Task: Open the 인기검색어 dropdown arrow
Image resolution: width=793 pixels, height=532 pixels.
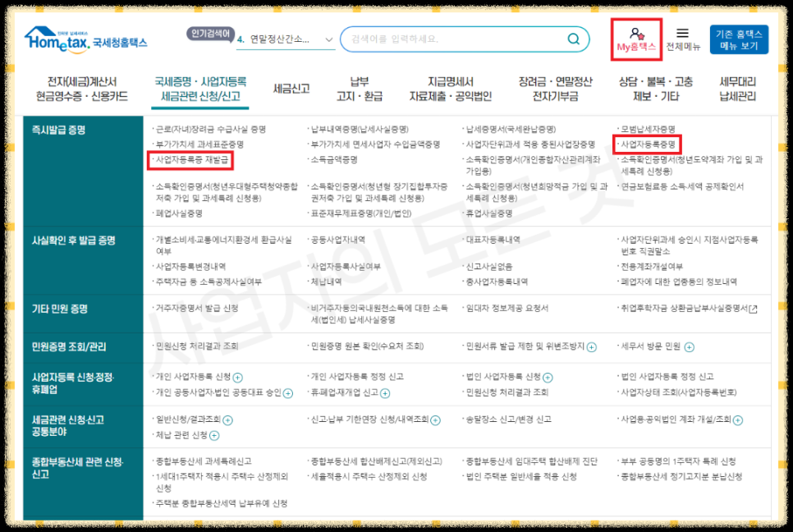Action: click(x=328, y=39)
